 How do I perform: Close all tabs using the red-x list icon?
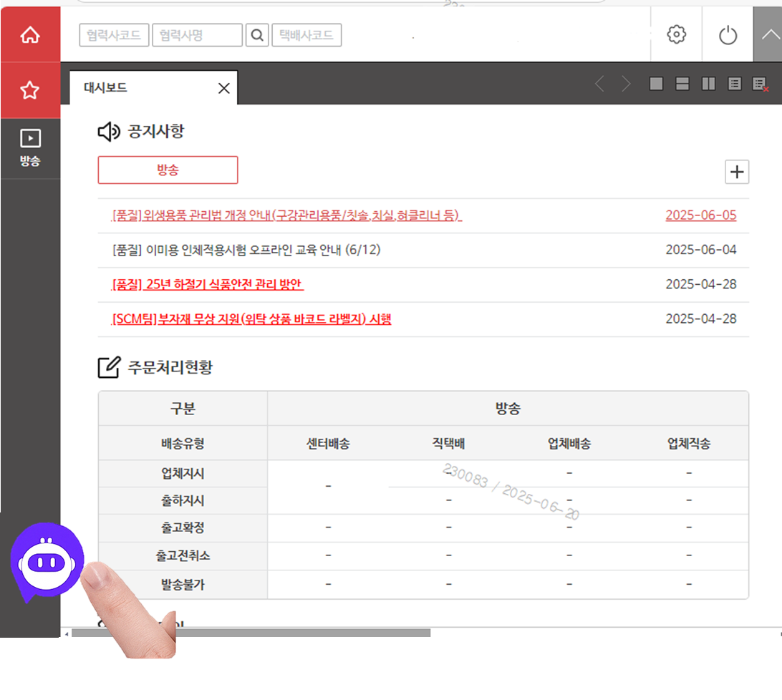pos(759,84)
